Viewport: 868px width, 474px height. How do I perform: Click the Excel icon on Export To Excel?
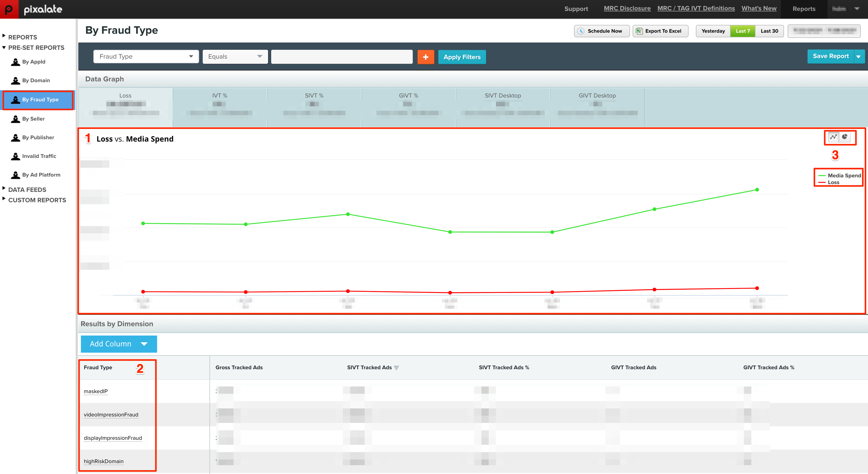point(639,31)
